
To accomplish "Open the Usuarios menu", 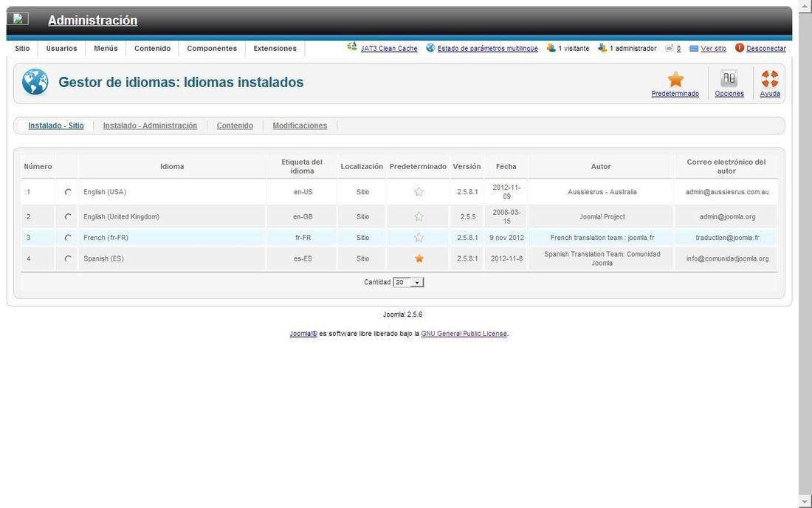I will [61, 48].
